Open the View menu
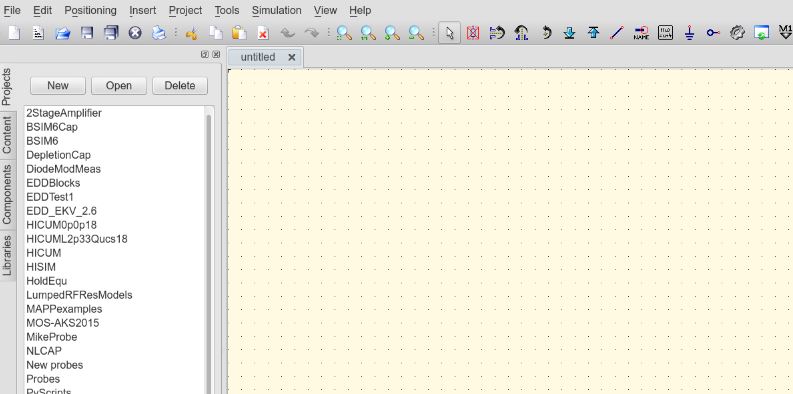793x394 pixels. coord(325,10)
